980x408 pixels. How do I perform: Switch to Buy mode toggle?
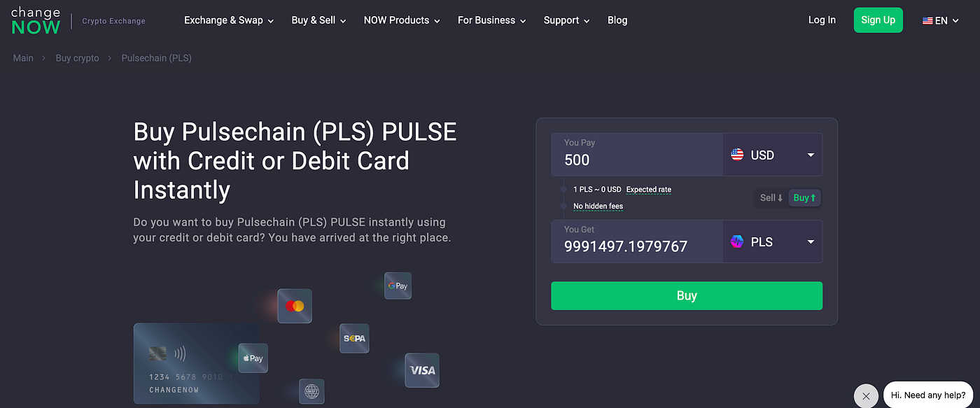804,198
